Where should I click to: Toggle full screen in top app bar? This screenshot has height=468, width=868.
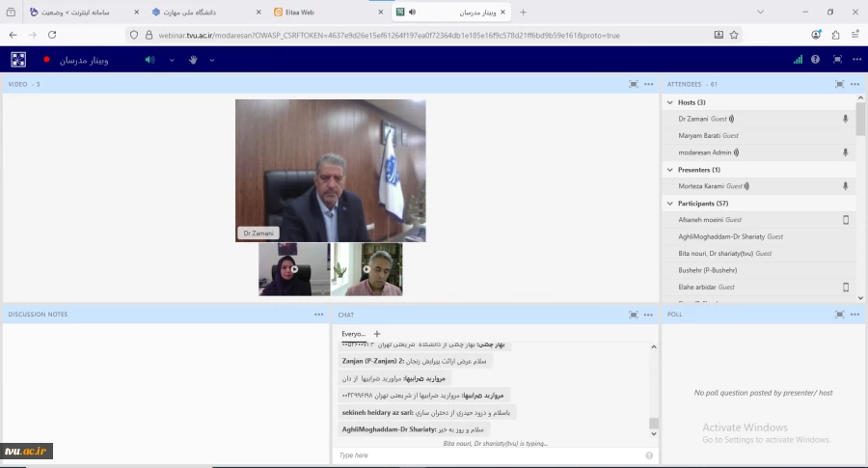pyautogui.click(x=837, y=59)
